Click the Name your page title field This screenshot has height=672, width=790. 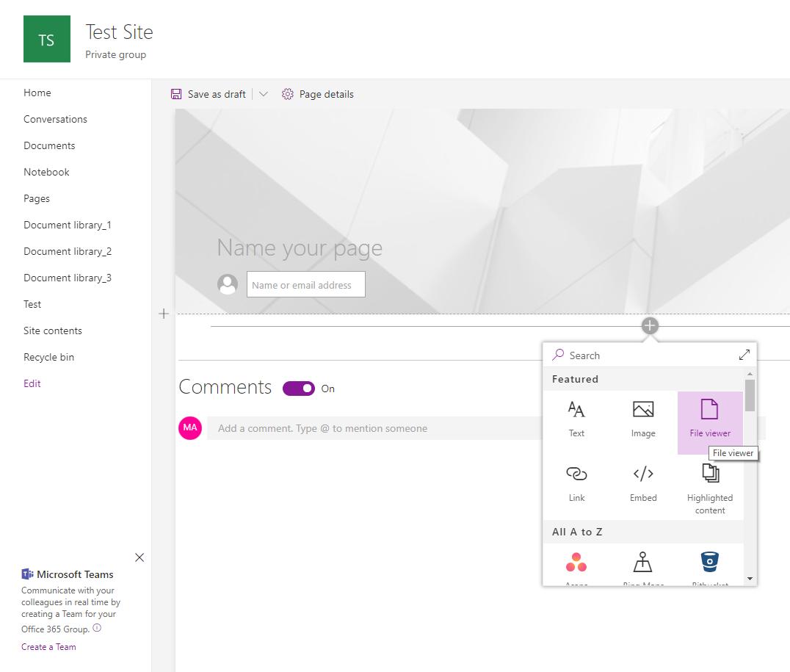pos(300,248)
